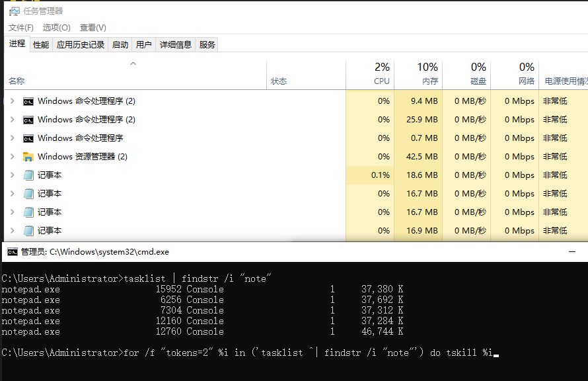Expand the Windows 资源管理器 (2) group
588x381 pixels.
(x=13, y=157)
